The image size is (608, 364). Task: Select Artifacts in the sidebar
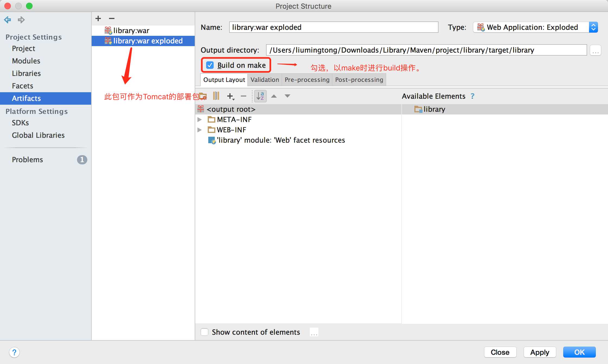coord(46,98)
